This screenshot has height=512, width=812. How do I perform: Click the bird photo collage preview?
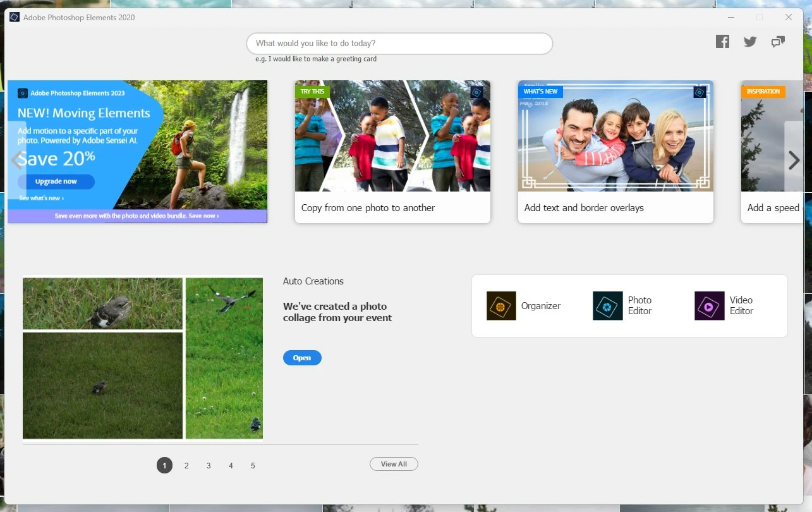143,358
